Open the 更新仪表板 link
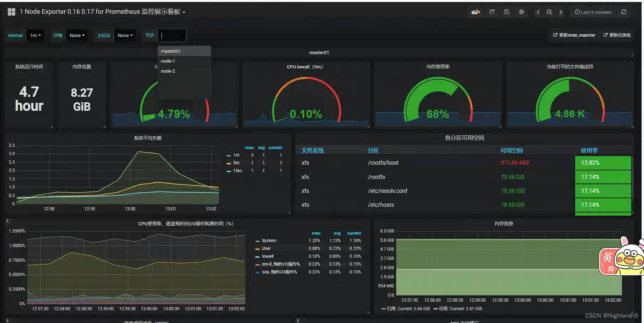 point(617,35)
